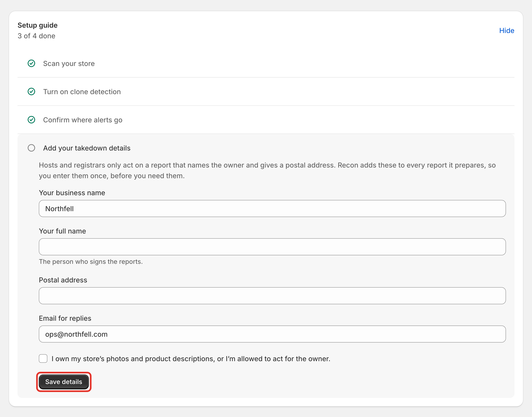Click 'The person who signs the reports.' hint
The width and height of the screenshot is (532, 417).
(x=91, y=262)
